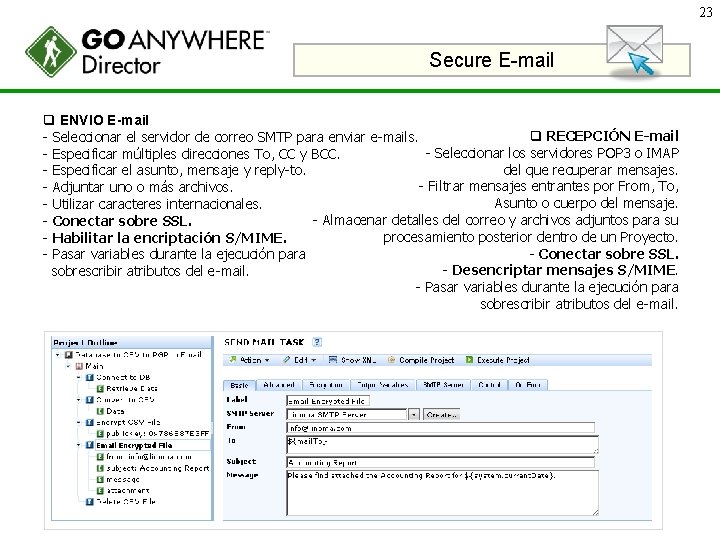Click the Send Mail Task heading text

point(264,342)
